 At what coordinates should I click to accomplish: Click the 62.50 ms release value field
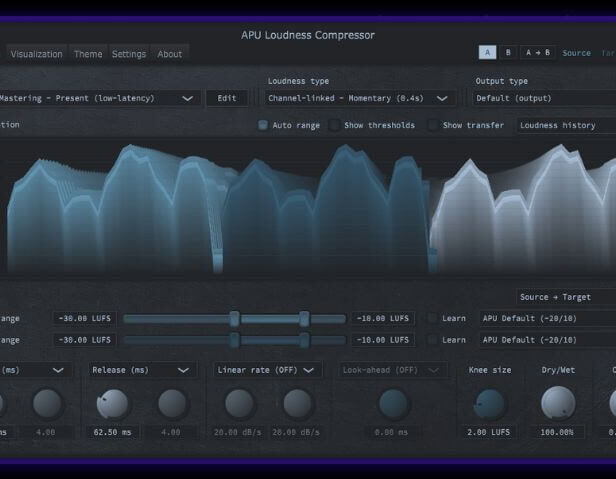(112, 432)
